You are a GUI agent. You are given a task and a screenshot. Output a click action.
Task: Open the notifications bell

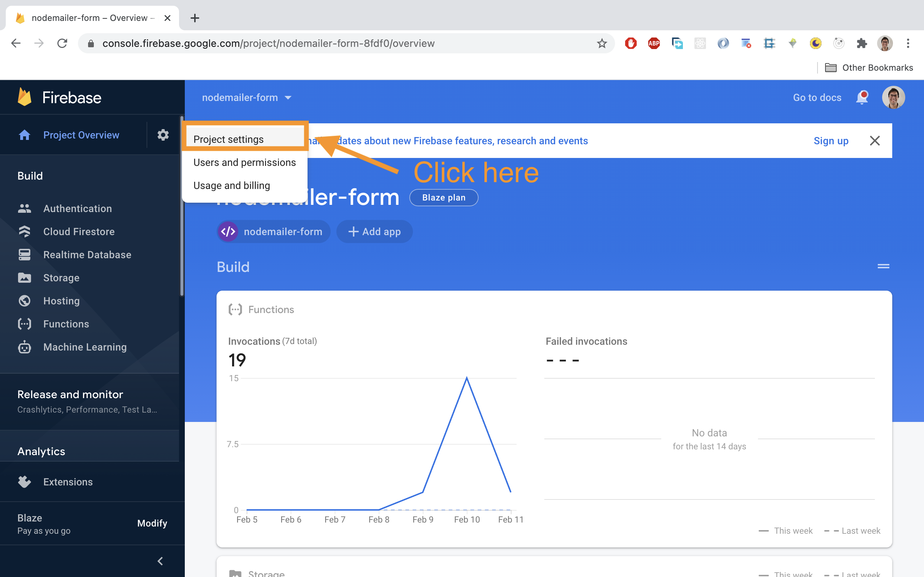(x=863, y=97)
